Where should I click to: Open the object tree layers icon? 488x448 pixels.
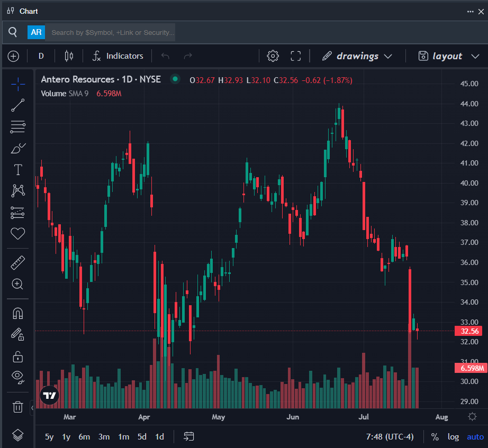(x=18, y=435)
